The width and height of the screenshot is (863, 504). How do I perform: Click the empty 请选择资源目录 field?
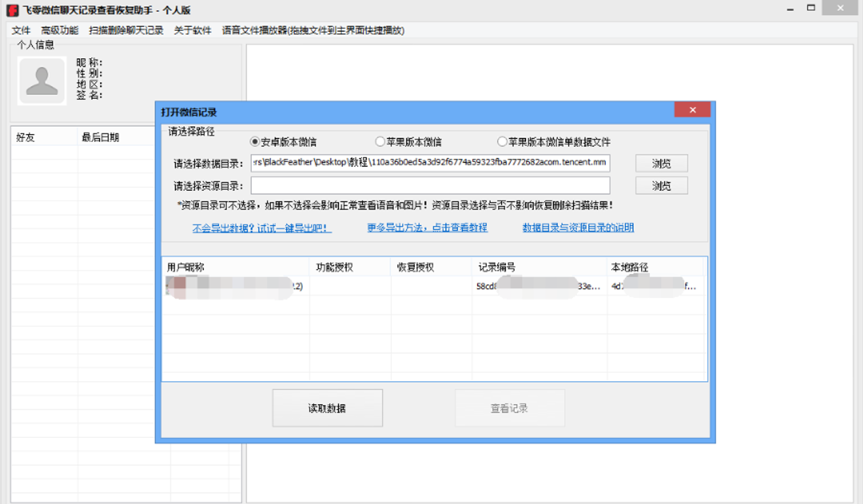[x=431, y=186]
